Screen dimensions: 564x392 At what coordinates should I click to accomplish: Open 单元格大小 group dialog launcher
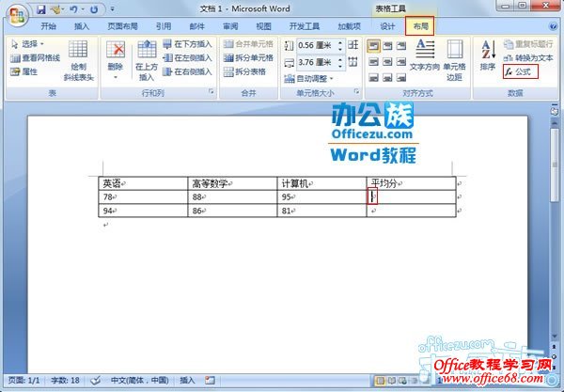point(356,92)
